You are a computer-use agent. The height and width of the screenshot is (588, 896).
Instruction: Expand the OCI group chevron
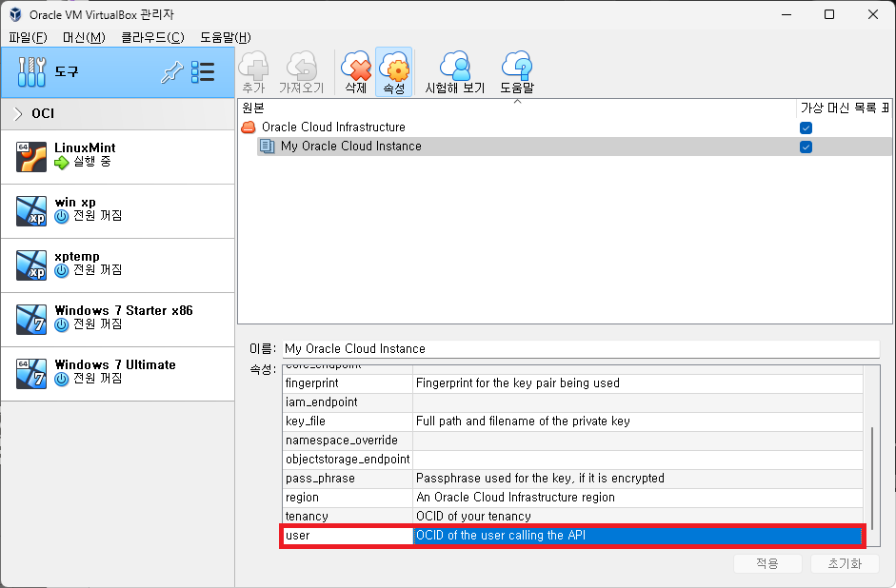pos(18,113)
